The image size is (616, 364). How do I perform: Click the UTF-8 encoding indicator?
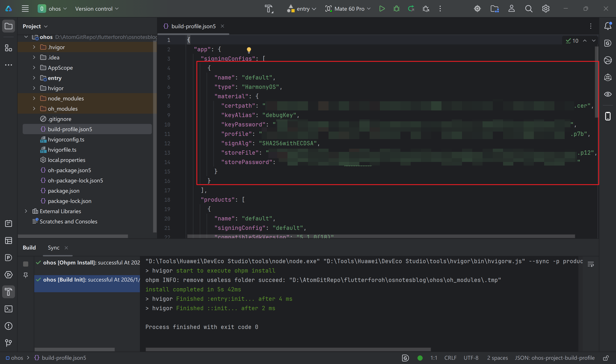pos(471,358)
